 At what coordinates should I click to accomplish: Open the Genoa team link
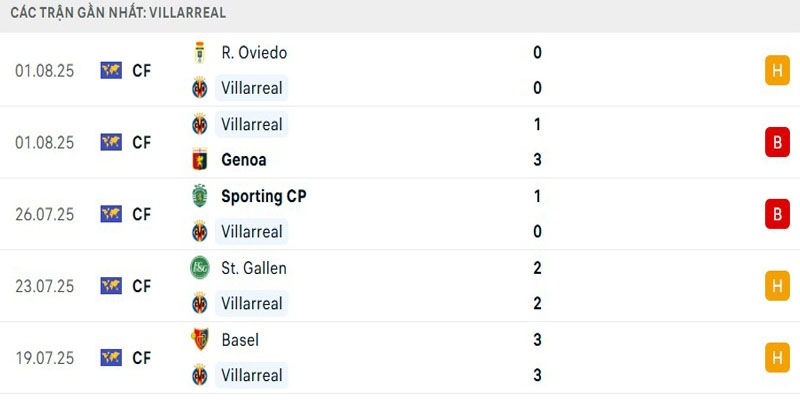click(244, 160)
